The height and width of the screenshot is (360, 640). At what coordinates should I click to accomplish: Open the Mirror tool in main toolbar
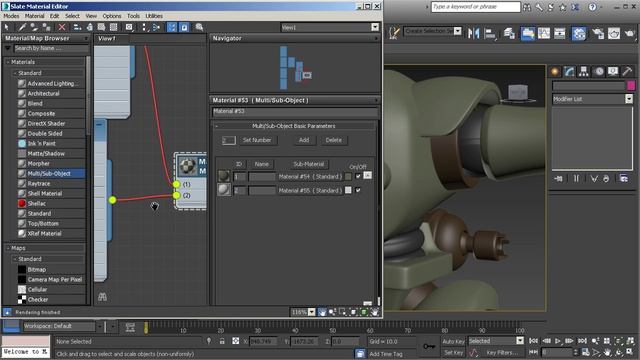(473, 33)
